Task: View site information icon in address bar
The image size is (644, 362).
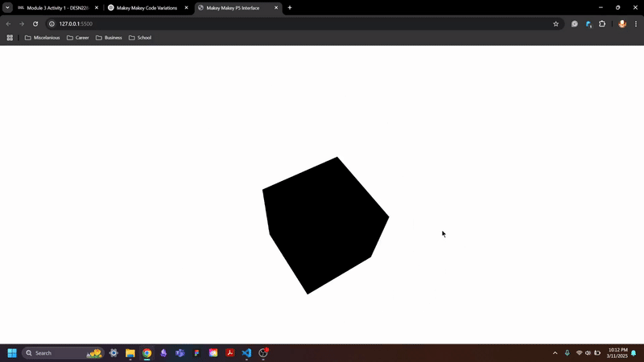Action: 52,24
